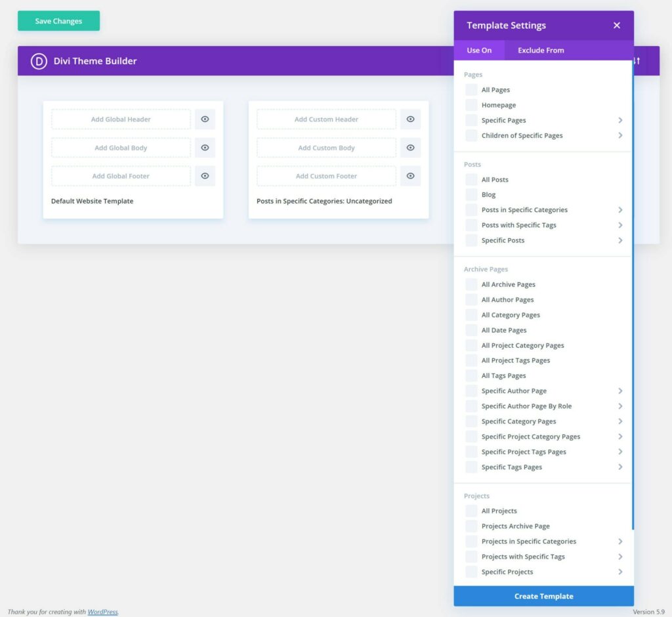The image size is (672, 617).
Task: Toggle visibility of the Global Footer
Action: (205, 176)
